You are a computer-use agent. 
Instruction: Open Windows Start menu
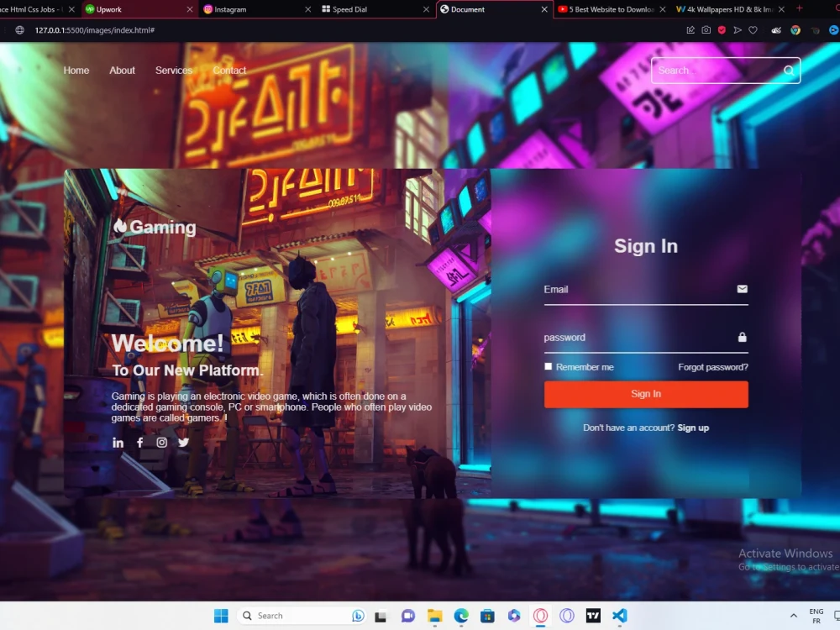(x=221, y=616)
